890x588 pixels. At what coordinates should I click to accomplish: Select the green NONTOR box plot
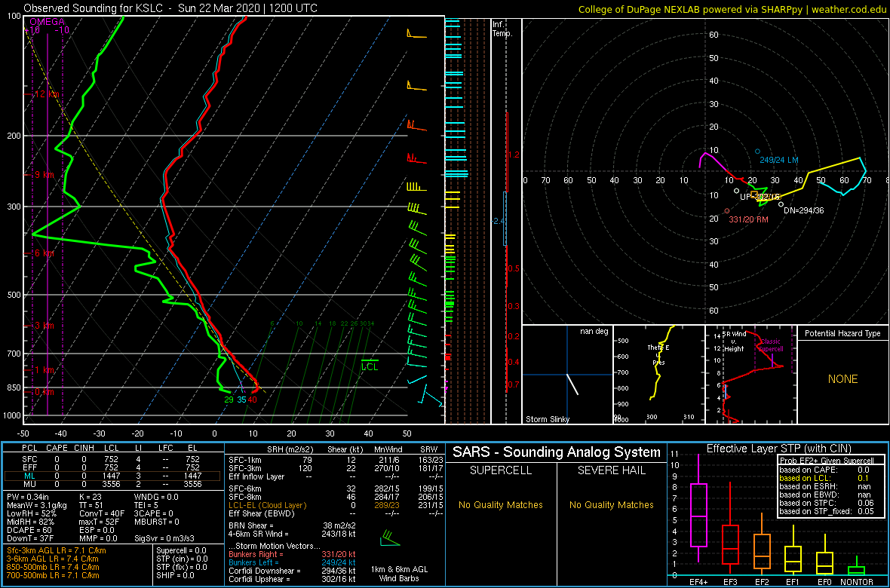[857, 569]
